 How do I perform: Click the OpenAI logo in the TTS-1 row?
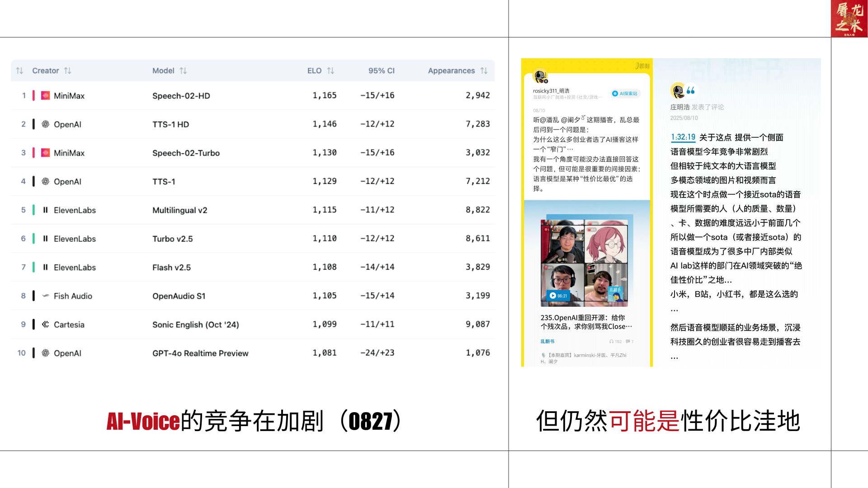[46, 181]
